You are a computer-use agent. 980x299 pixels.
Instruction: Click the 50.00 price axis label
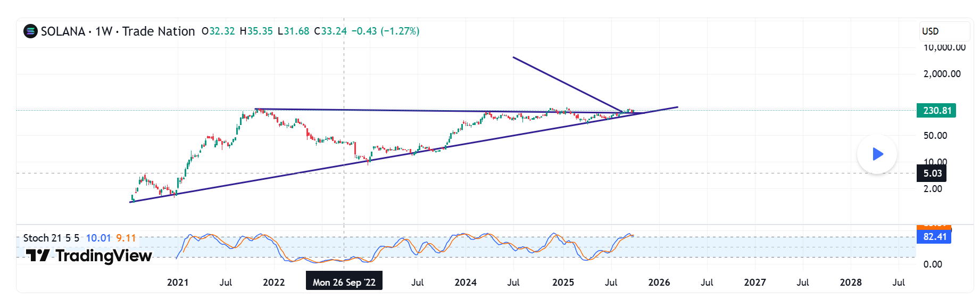935,136
